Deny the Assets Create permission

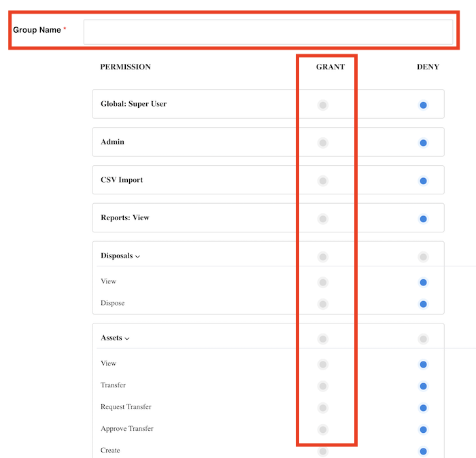(423, 451)
